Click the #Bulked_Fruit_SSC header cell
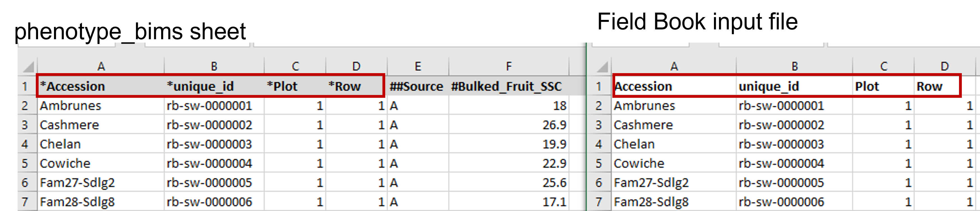This screenshot has width=980, height=211. tap(509, 86)
